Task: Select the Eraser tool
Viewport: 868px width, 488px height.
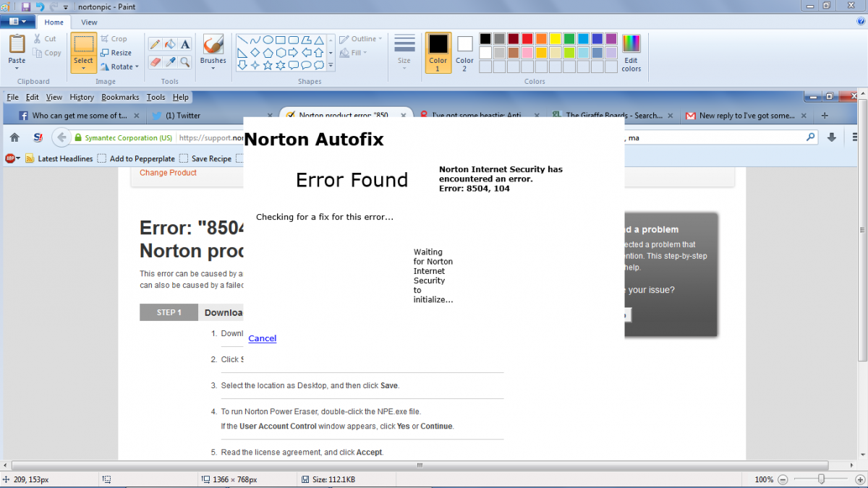Action: pyautogui.click(x=155, y=62)
